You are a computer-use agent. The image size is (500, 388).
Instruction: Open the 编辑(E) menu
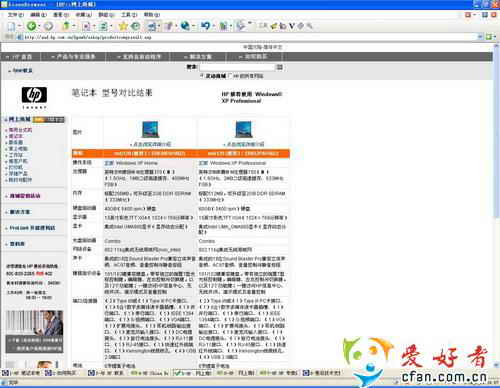pyautogui.click(x=38, y=15)
